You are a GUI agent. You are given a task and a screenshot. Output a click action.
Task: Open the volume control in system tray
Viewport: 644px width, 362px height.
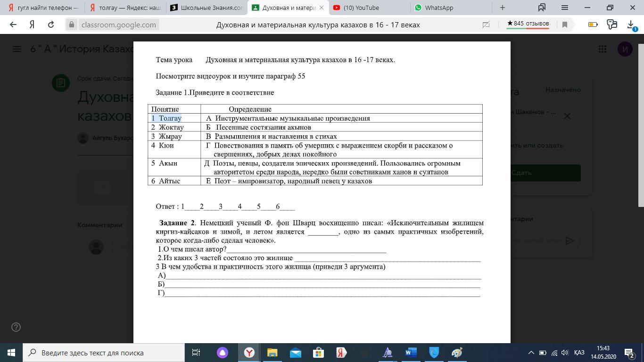tap(565, 353)
